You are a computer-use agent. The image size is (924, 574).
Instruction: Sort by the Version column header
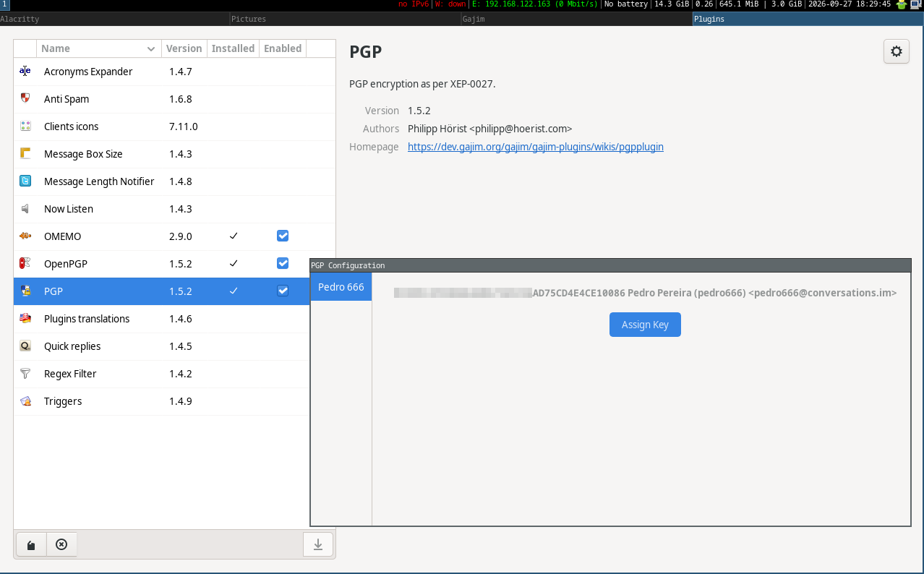[184, 48]
